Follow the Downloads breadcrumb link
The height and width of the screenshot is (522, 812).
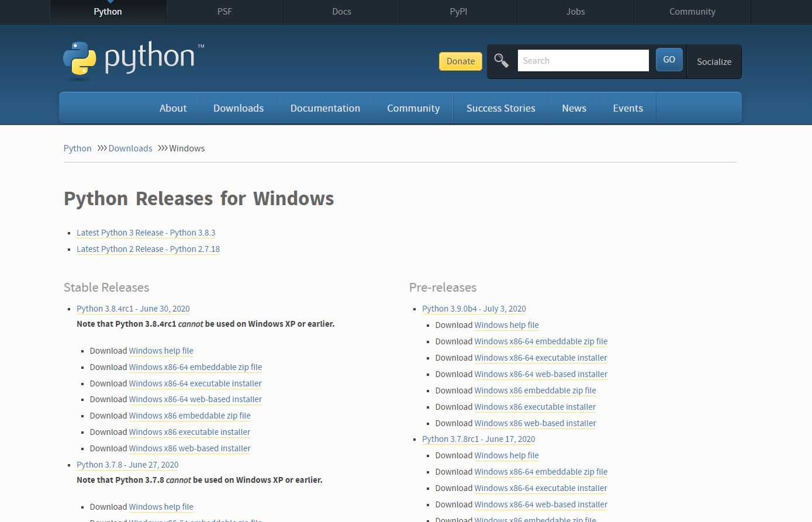tap(130, 148)
